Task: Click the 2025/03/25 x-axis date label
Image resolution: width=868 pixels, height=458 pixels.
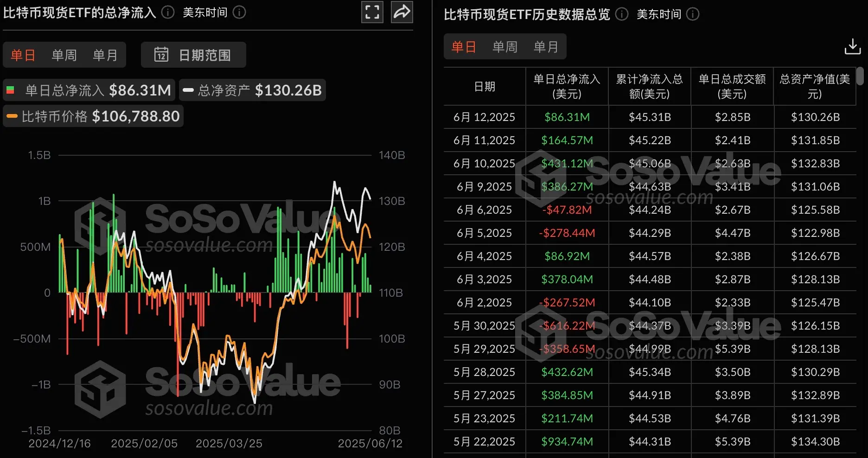Action: [x=229, y=444]
